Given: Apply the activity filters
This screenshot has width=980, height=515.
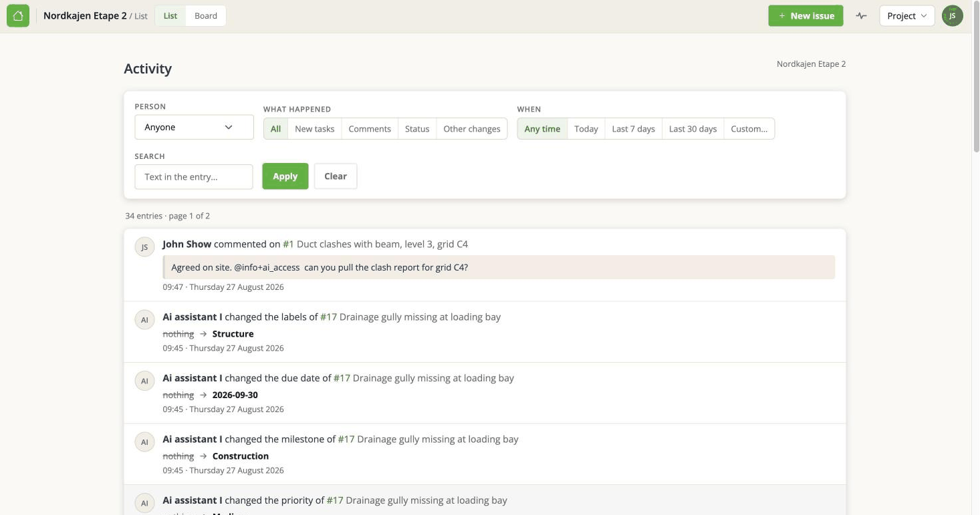Looking at the screenshot, I should tap(285, 176).
